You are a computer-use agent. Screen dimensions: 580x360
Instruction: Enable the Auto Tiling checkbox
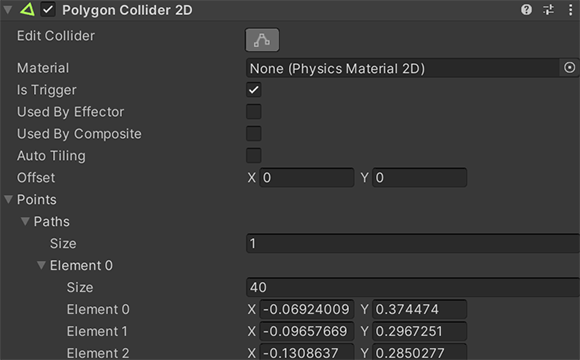click(254, 155)
